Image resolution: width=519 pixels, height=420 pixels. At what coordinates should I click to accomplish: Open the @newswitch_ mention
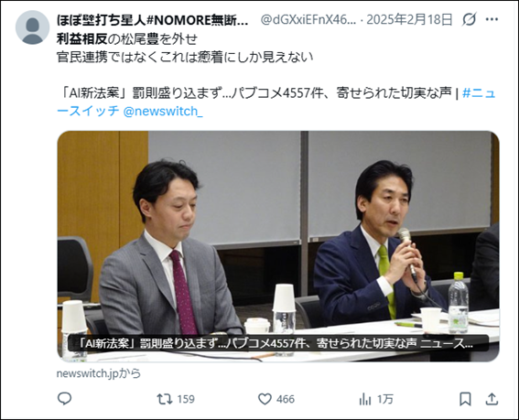[163, 112]
